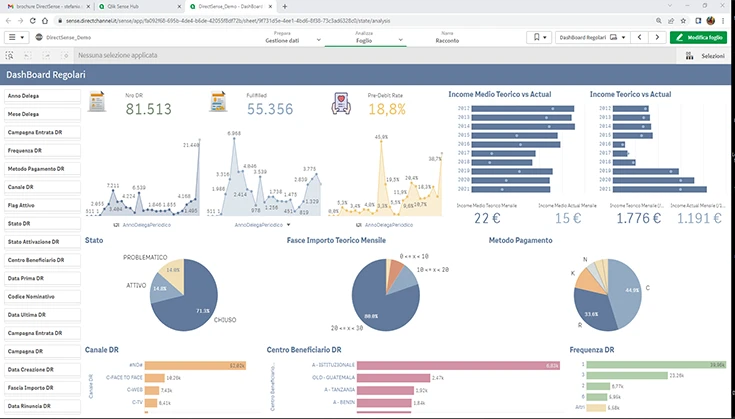Click the #ND# bar in Canale DR chart
Screen dimensions: 735x419
(x=195, y=366)
